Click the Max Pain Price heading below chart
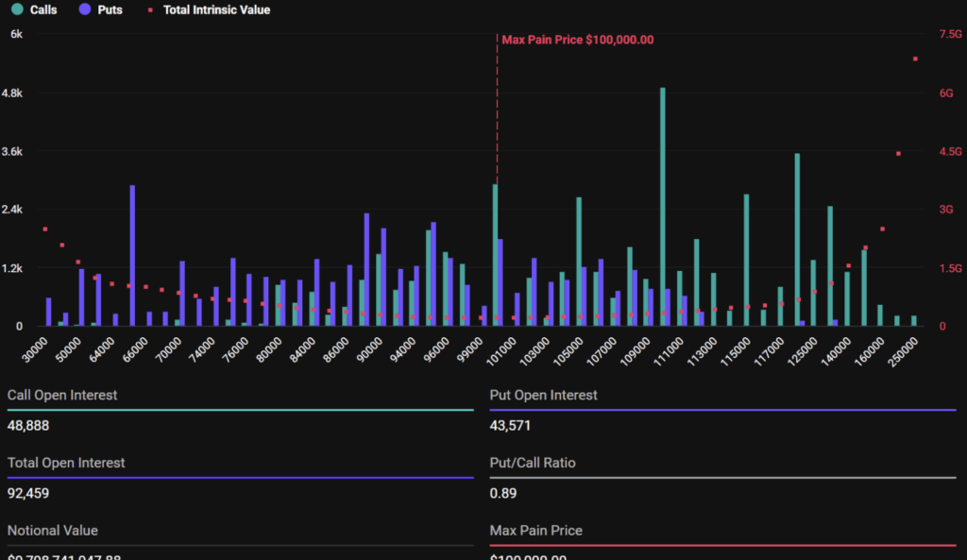Screen dimensions: 967x560 536,531
